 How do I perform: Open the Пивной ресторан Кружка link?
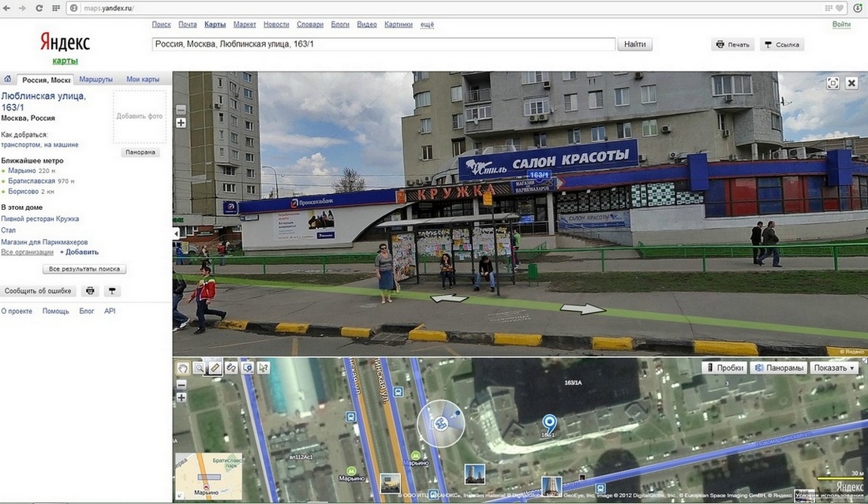point(39,218)
